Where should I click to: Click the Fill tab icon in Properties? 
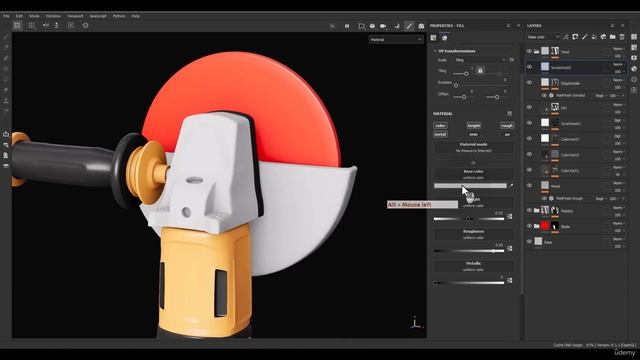tap(433, 38)
